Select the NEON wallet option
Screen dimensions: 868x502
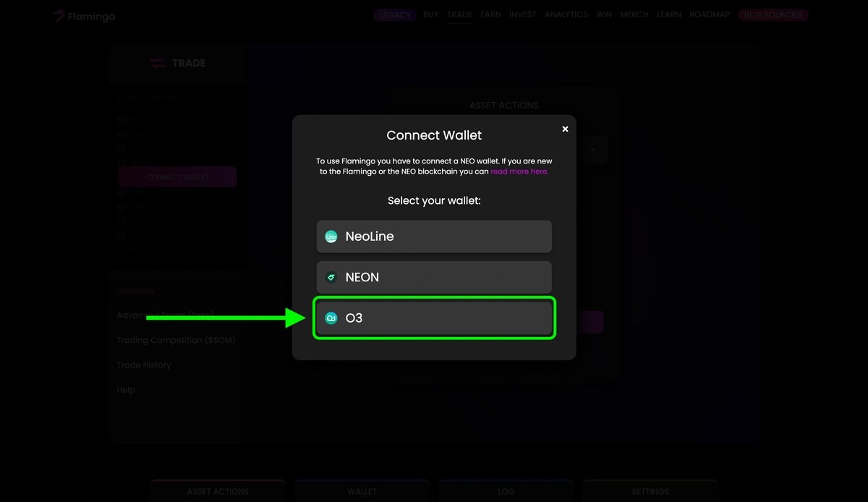[x=433, y=276]
